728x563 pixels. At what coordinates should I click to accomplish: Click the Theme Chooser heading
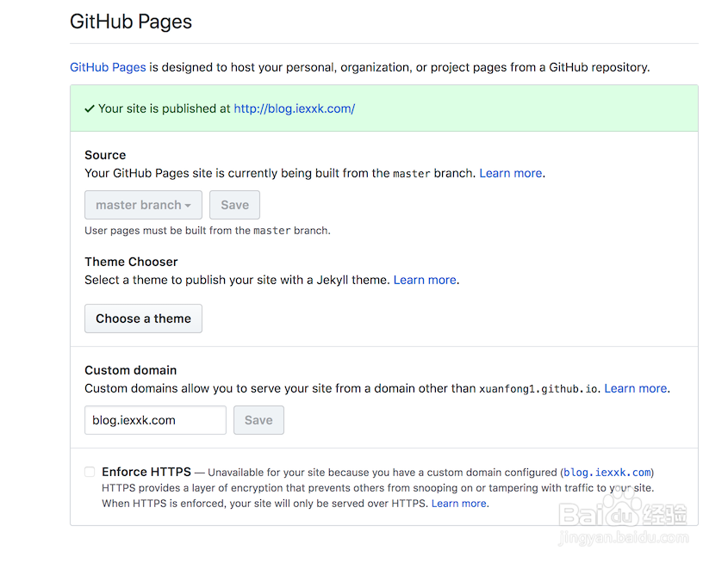coord(131,262)
